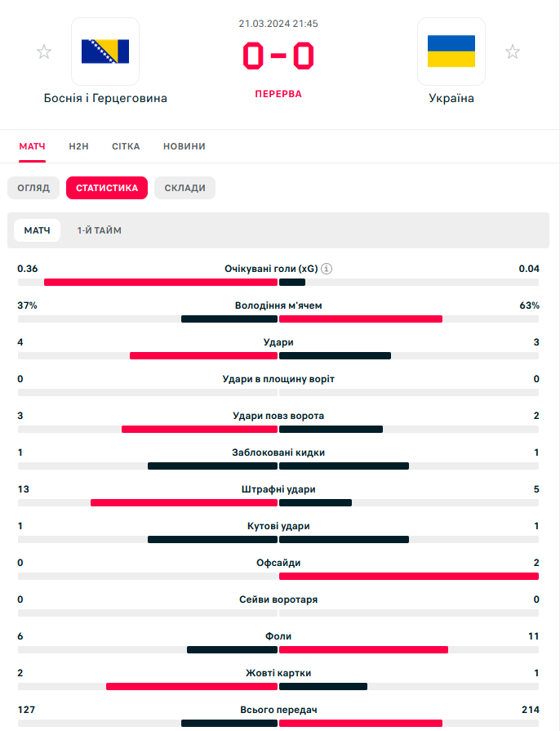
Task: Click the Боснія і Герцеговина team name
Action: click(x=105, y=98)
